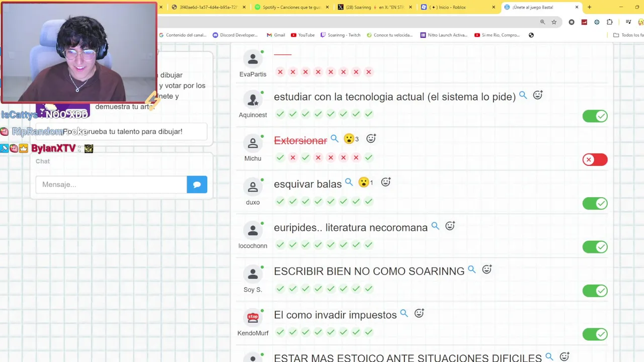
Task: Search the answer 'esquivar balas'
Action: click(349, 182)
